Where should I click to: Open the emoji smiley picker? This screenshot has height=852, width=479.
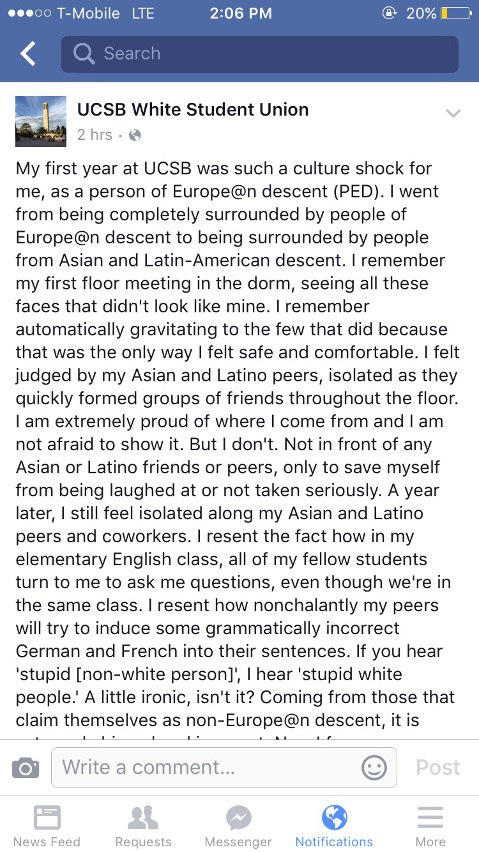click(374, 768)
